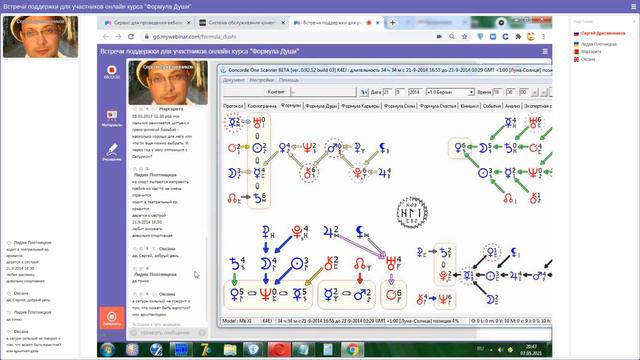Open the timezone dropdown showing +1.0

click(450, 92)
